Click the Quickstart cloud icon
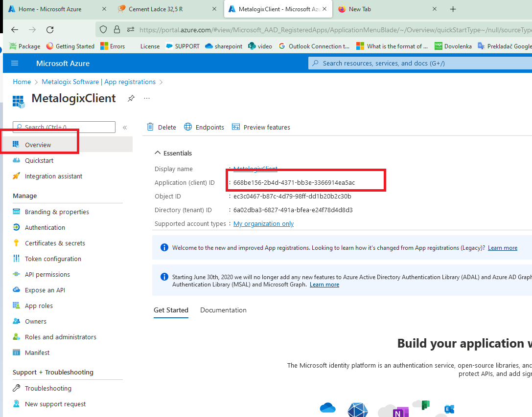532x417 pixels. tap(16, 160)
